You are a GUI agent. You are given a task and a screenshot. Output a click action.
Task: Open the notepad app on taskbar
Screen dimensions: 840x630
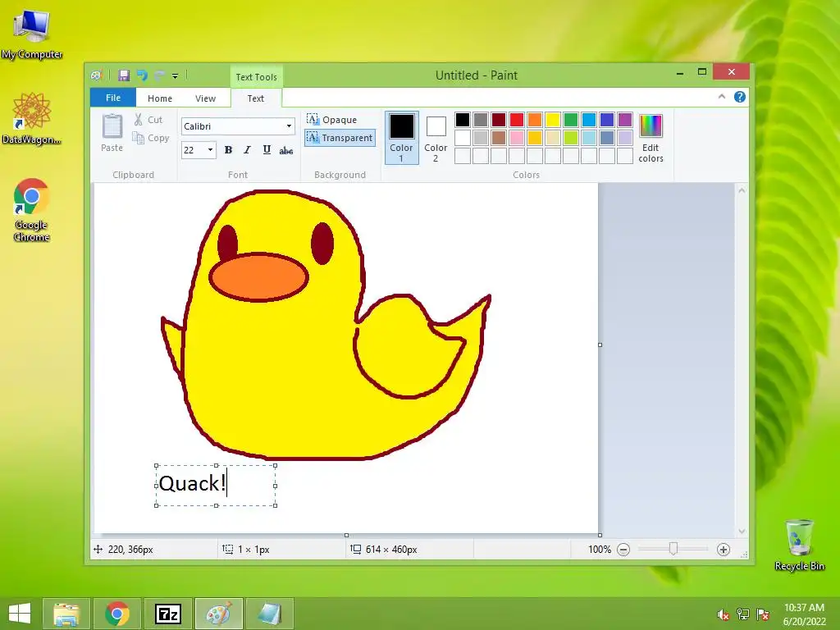pos(269,614)
